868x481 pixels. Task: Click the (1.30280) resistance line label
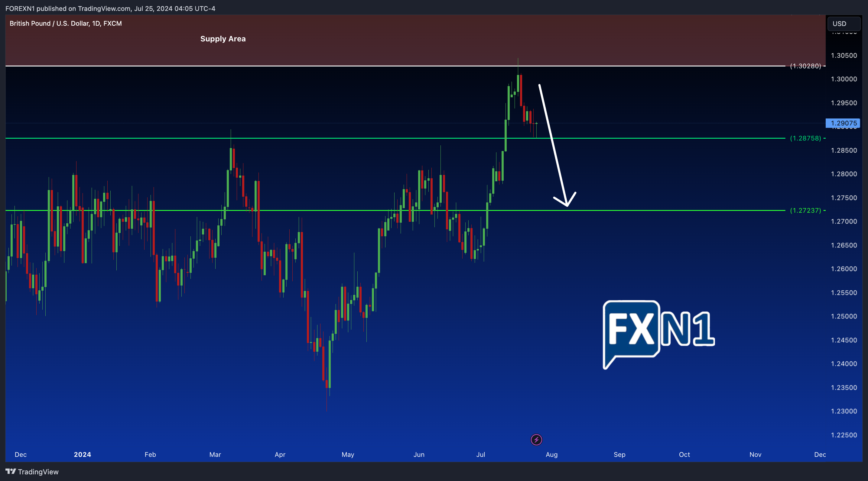805,66
